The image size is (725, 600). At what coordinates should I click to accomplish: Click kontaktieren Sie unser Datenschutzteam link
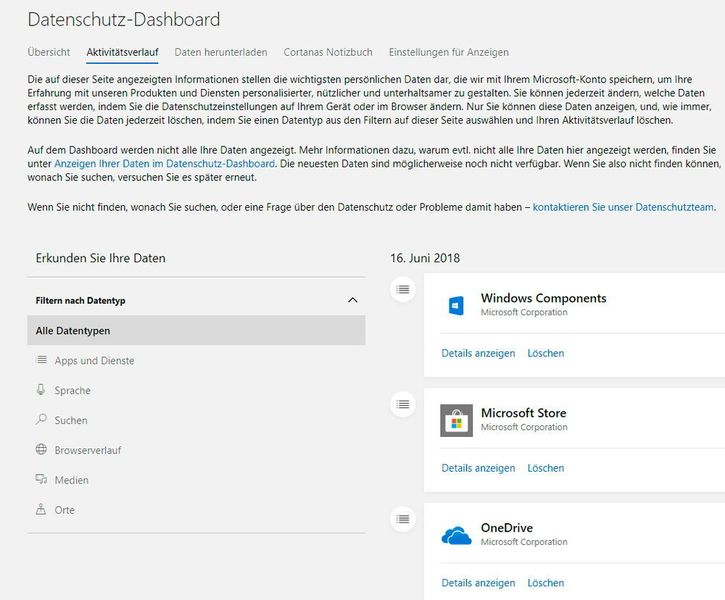click(x=623, y=207)
